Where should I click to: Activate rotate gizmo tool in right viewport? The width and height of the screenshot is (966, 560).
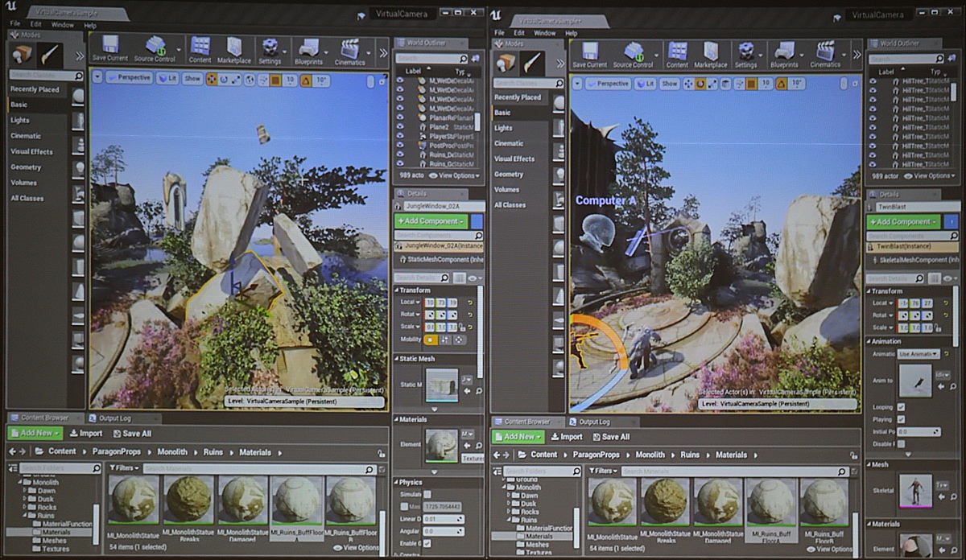coord(700,83)
